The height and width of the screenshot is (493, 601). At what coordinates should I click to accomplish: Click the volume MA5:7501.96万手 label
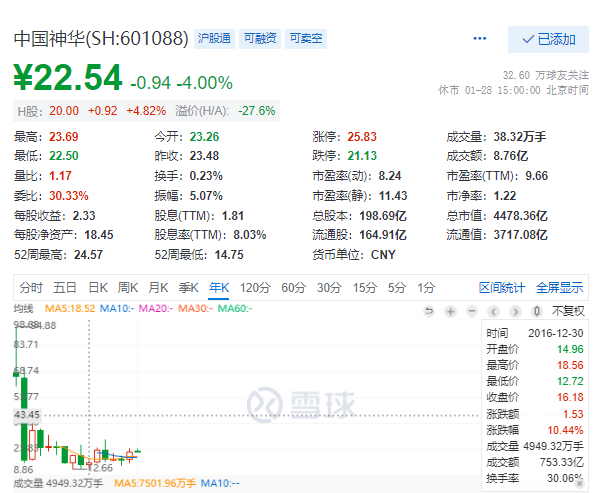pos(154,483)
